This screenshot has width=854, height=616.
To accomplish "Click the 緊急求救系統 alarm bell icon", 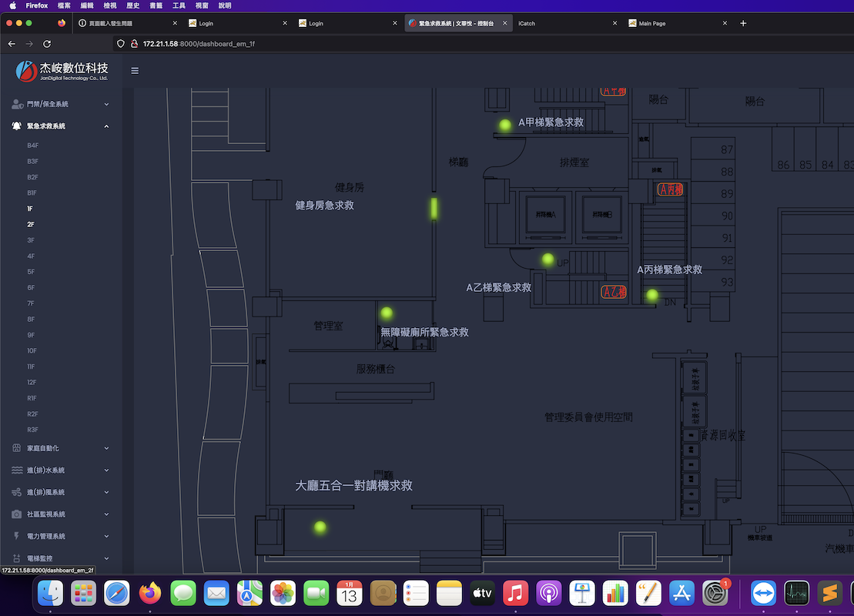I will coord(17,126).
